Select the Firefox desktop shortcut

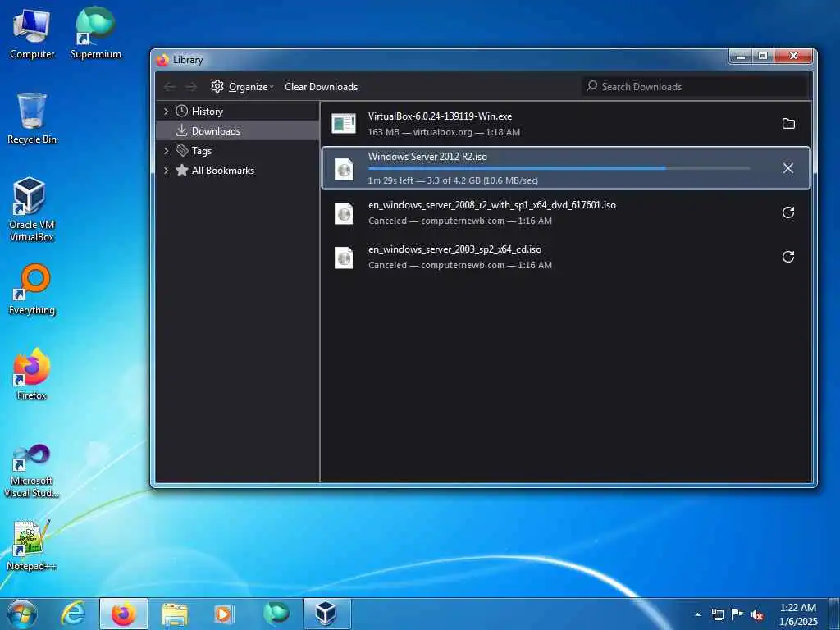(x=32, y=374)
